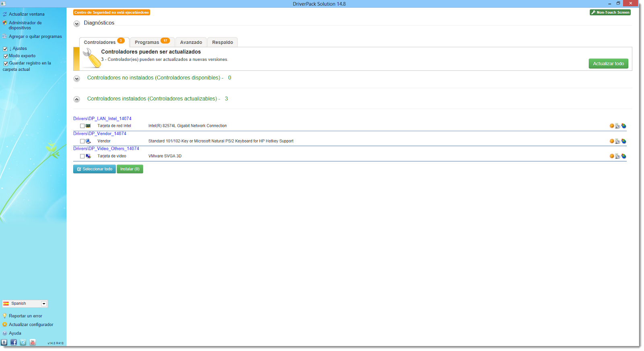
Task: Click the VMware SVGA 3D text
Action: [x=165, y=156]
